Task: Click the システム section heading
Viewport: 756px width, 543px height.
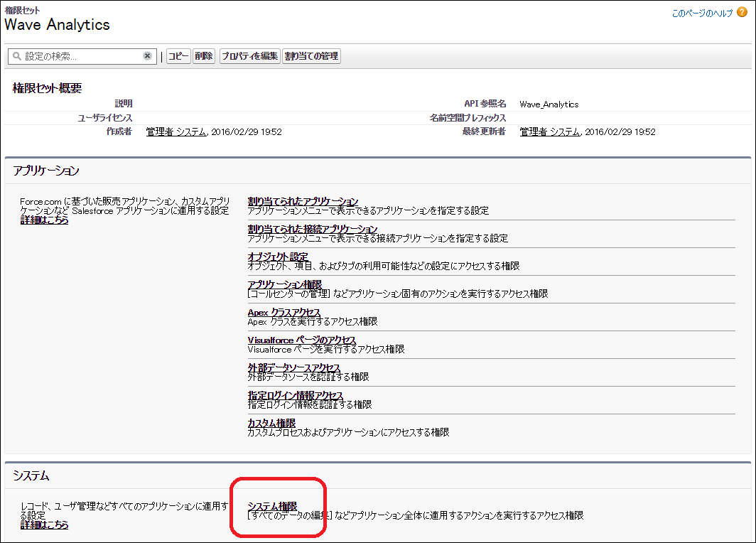Action: 31,475
